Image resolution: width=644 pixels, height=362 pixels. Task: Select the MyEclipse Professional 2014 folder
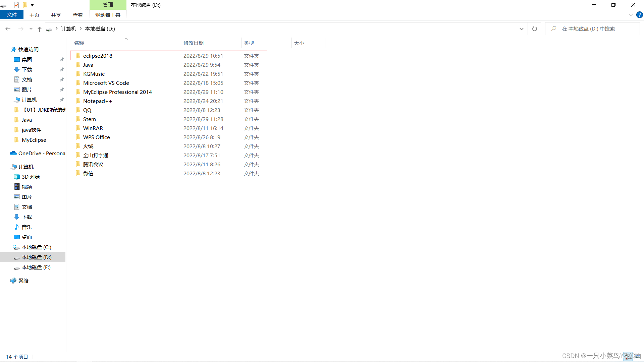click(x=117, y=92)
